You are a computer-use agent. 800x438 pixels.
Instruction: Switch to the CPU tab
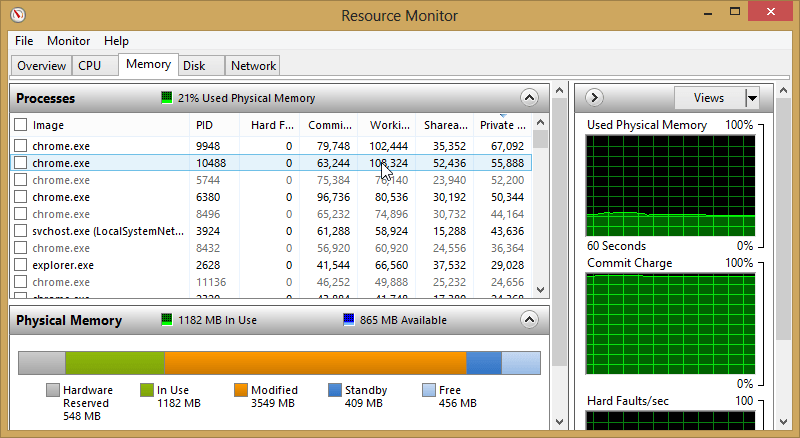click(89, 66)
